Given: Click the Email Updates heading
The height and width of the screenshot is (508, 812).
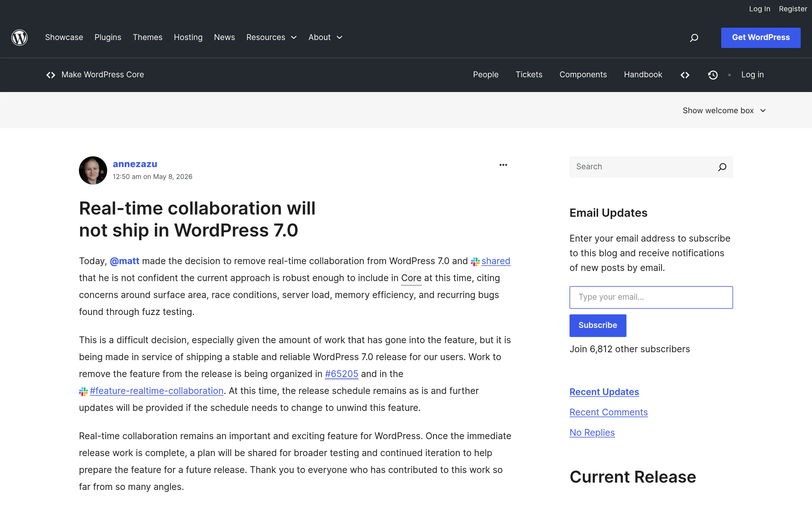Looking at the screenshot, I should [608, 213].
